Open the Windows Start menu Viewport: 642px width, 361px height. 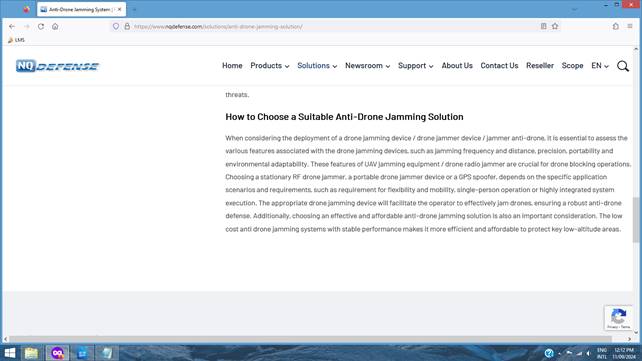[9, 353]
